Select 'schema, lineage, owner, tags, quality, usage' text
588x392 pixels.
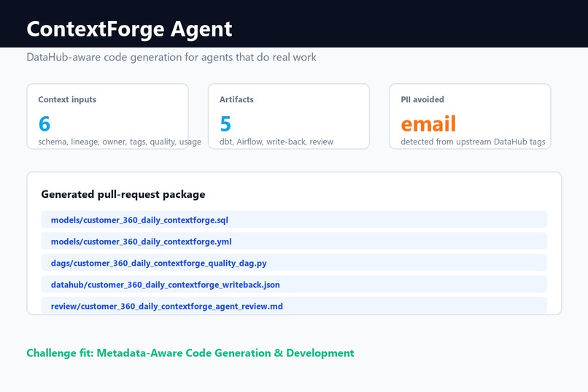120,142
